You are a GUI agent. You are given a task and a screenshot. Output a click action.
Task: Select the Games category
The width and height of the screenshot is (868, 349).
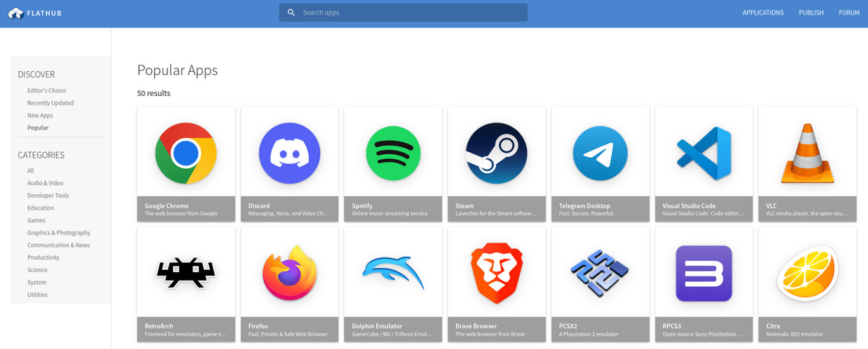[36, 220]
